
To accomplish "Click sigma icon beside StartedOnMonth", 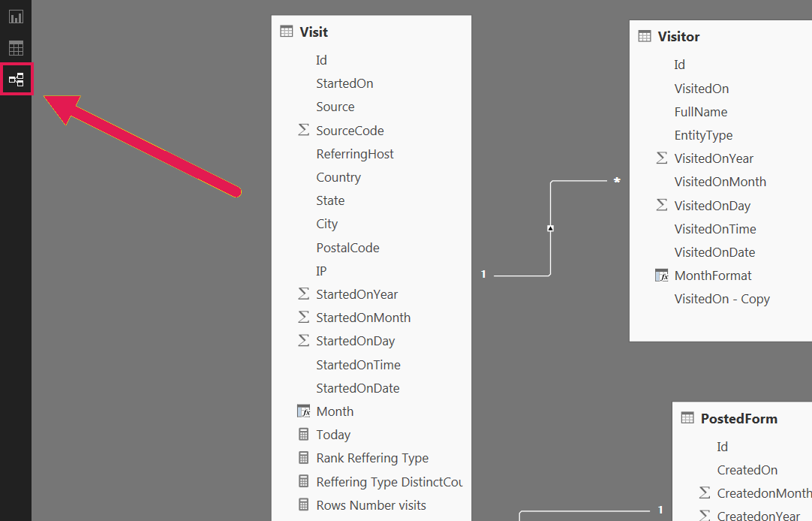I will [303, 317].
